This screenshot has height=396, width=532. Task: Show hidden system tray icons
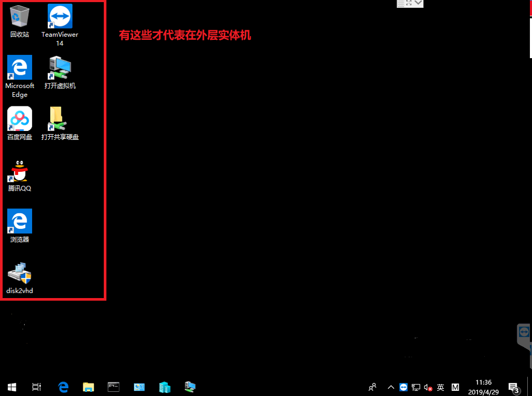[x=391, y=387]
